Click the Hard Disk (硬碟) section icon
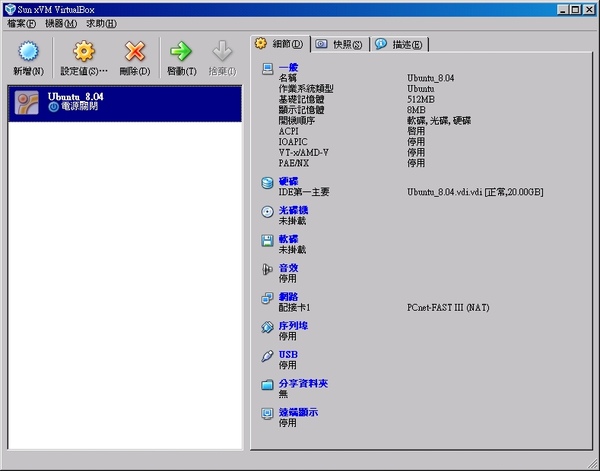The image size is (600, 471). click(267, 183)
